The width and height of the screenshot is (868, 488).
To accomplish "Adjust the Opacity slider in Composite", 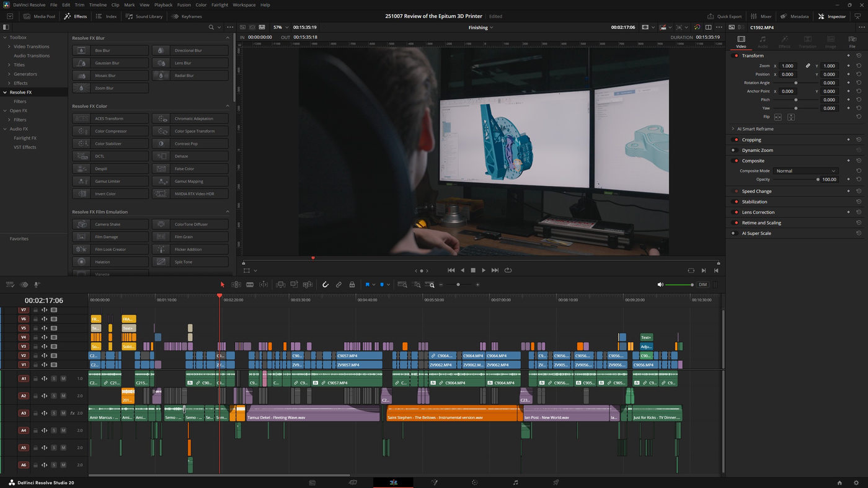I will tap(817, 180).
